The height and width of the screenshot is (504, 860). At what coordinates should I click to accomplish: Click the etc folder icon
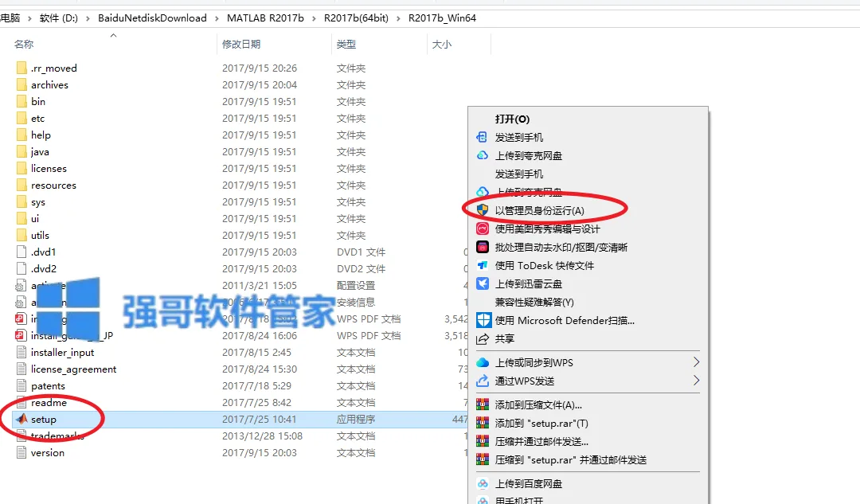click(21, 118)
